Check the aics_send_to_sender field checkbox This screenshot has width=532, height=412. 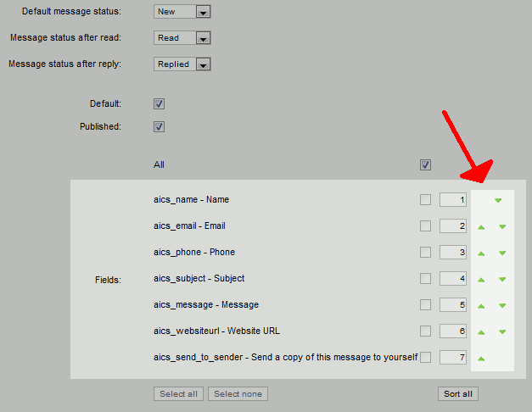[x=425, y=358]
